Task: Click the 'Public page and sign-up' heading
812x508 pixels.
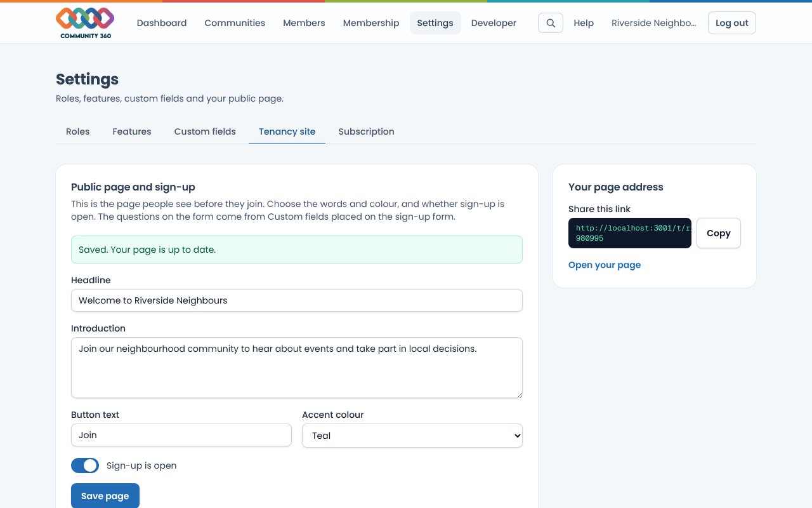Action: [133, 187]
